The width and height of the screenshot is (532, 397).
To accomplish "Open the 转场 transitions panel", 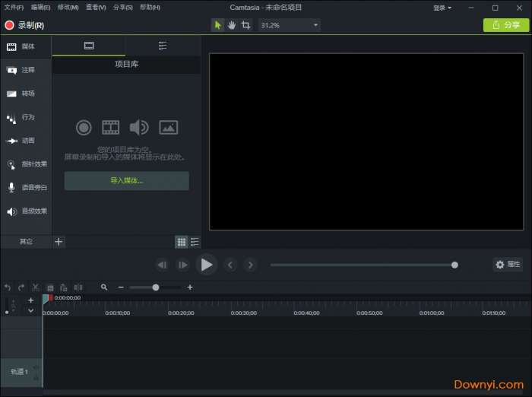I will (x=26, y=94).
